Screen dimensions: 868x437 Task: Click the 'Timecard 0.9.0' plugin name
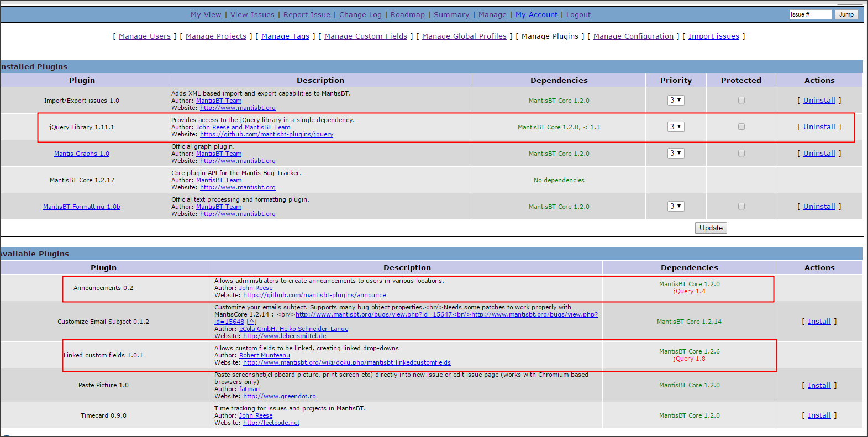[103, 415]
